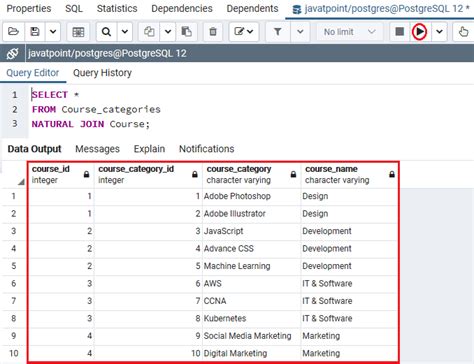474x364 pixels.
Task: Expand the Filter options dropdown arrow
Action: tap(300, 32)
